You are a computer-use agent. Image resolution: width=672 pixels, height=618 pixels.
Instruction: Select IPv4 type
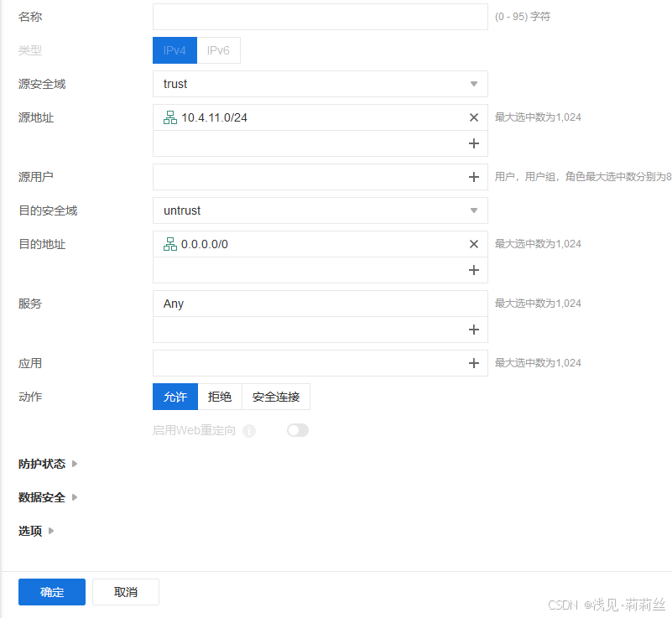tap(175, 50)
